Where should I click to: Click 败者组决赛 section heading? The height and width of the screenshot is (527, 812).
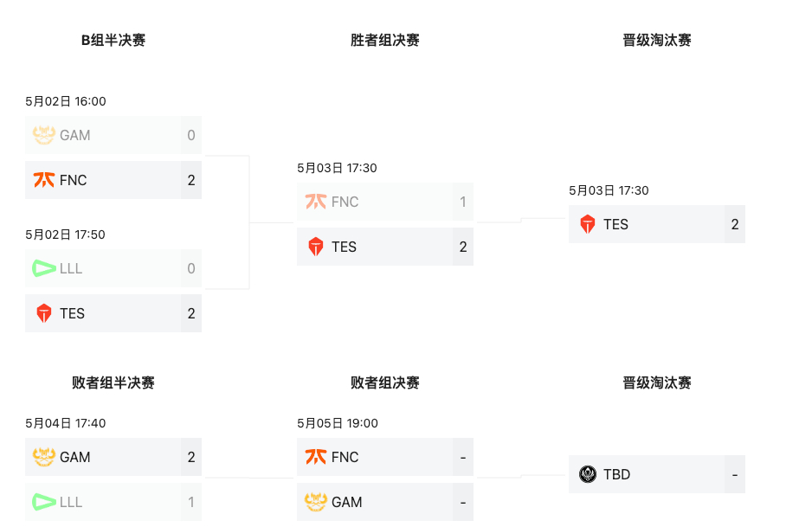[384, 382]
